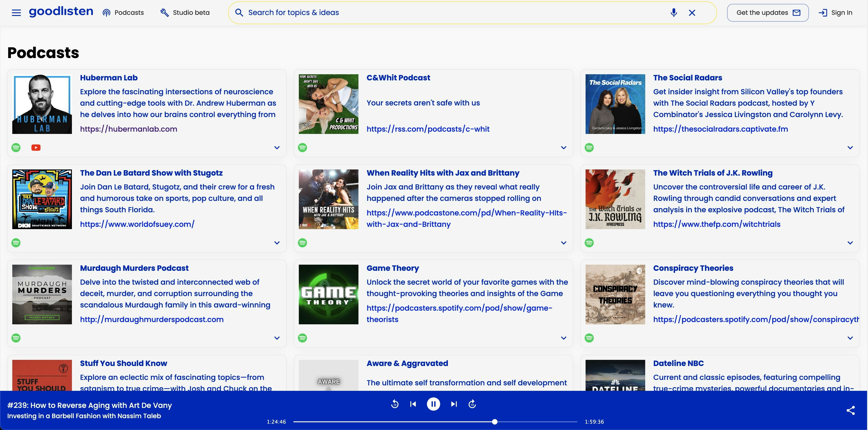
Task: Expand The Social Radars card
Action: 850,147
